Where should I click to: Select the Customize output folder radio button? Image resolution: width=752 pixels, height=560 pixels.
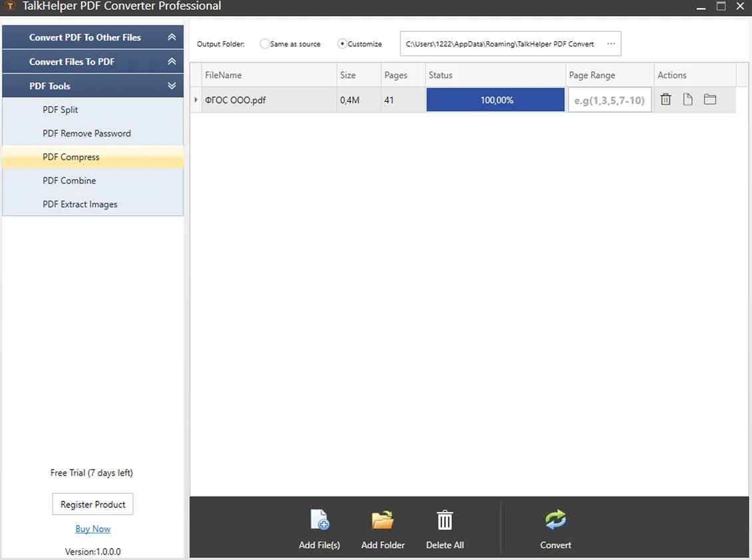click(342, 44)
